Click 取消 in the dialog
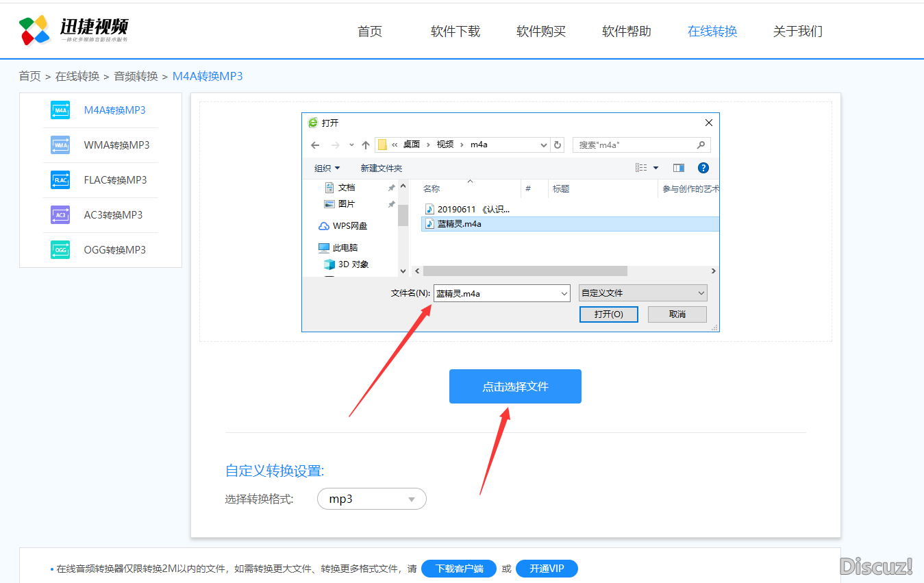 [677, 314]
